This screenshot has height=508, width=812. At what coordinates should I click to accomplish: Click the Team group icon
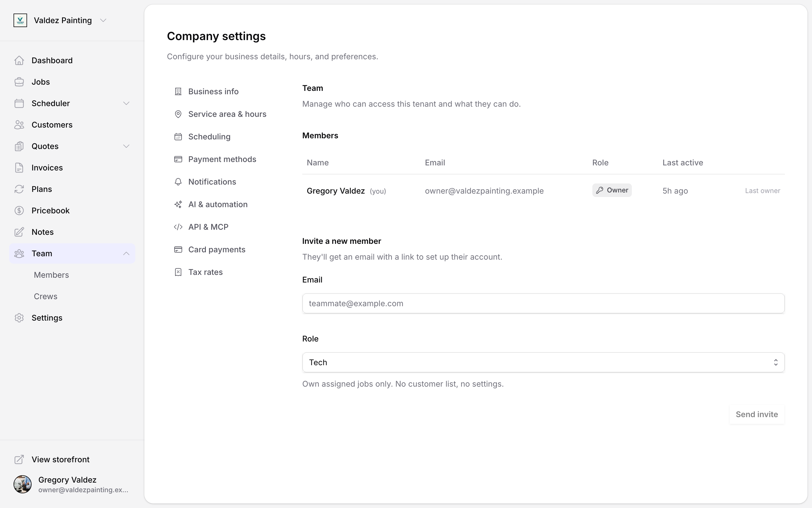(19, 254)
